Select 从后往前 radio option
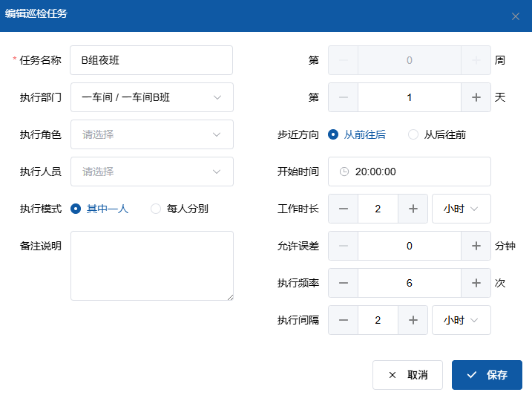The height and width of the screenshot is (398, 532). 413,134
